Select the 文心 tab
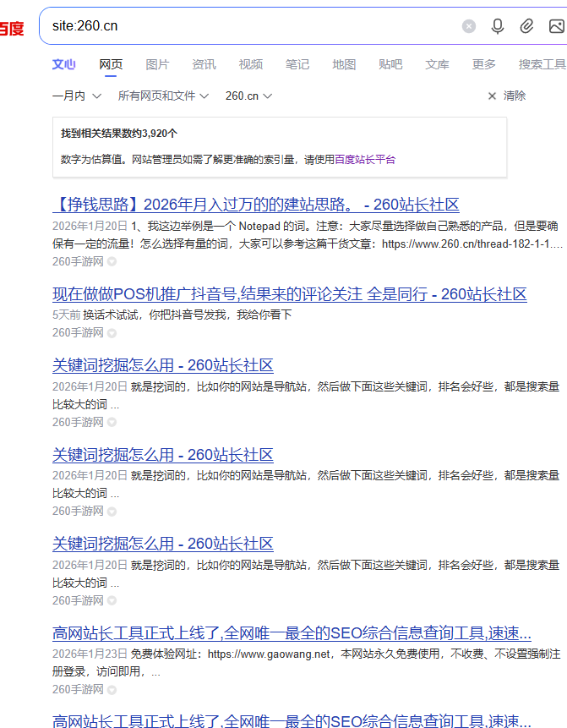This screenshot has height=728, width=567. (64, 64)
